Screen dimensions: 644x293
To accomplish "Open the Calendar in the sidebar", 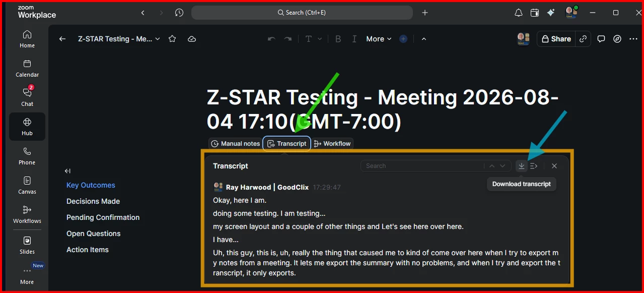I will [27, 68].
